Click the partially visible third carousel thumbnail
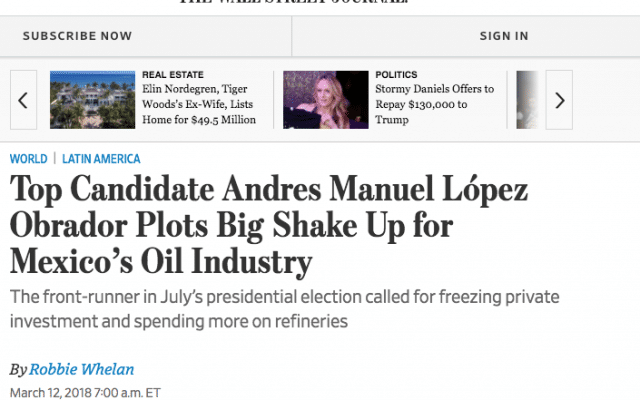 pos(527,100)
